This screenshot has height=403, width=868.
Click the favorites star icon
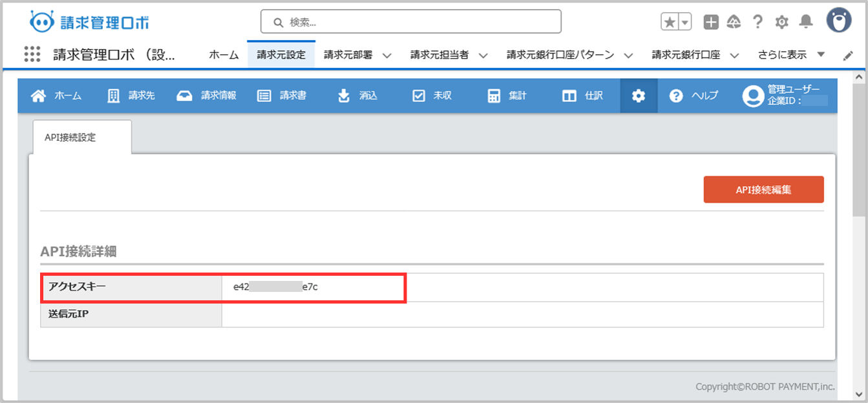(670, 22)
